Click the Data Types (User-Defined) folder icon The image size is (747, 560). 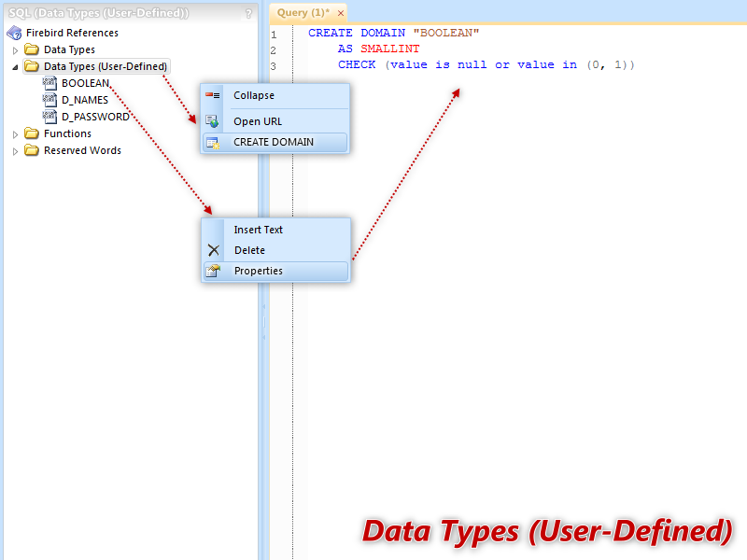coord(32,65)
